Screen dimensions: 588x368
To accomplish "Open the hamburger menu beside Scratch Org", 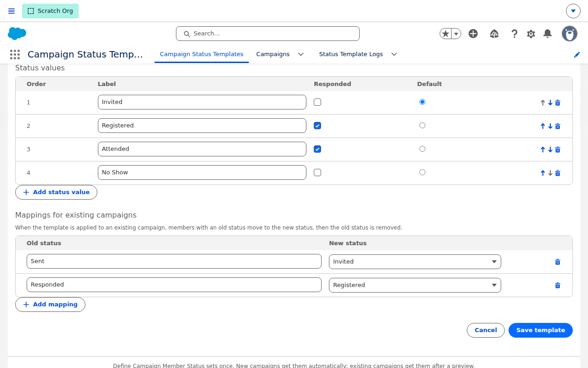I will tap(11, 11).
